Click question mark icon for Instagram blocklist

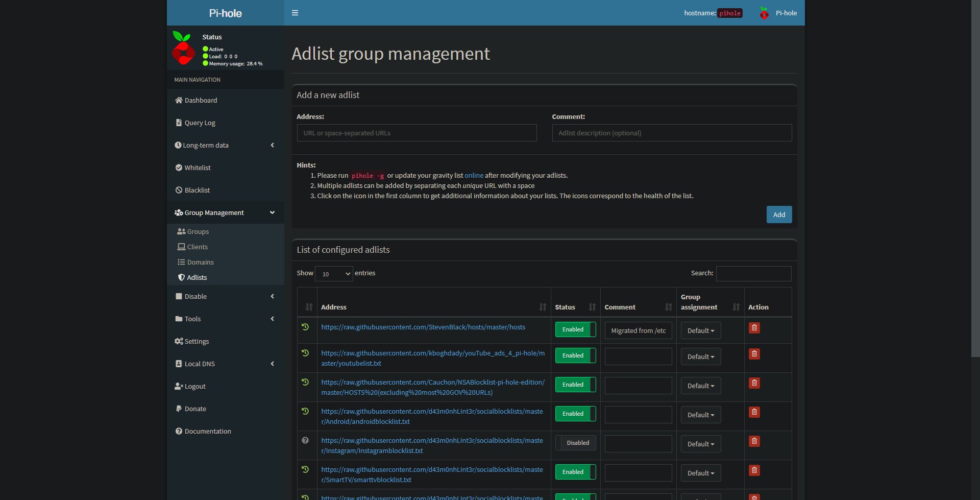pyautogui.click(x=305, y=440)
